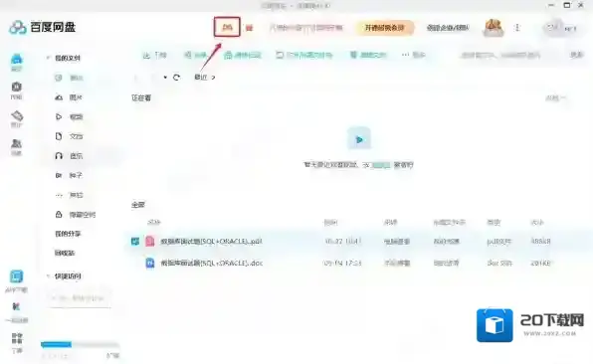Click the share toolbar icon

(188, 55)
